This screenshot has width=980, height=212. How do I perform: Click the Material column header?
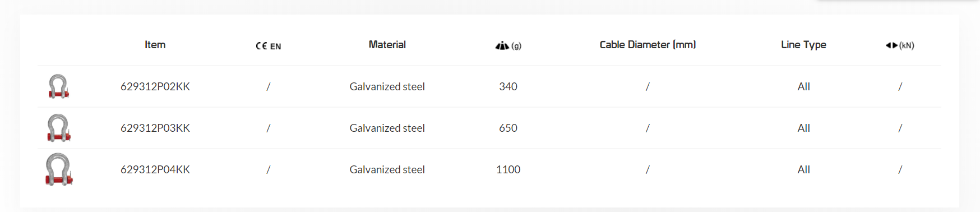coord(387,44)
